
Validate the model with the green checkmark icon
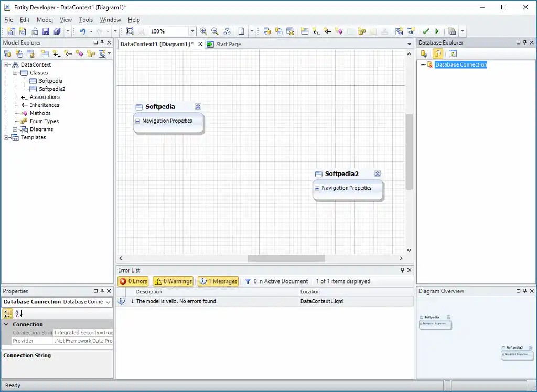[x=426, y=31]
